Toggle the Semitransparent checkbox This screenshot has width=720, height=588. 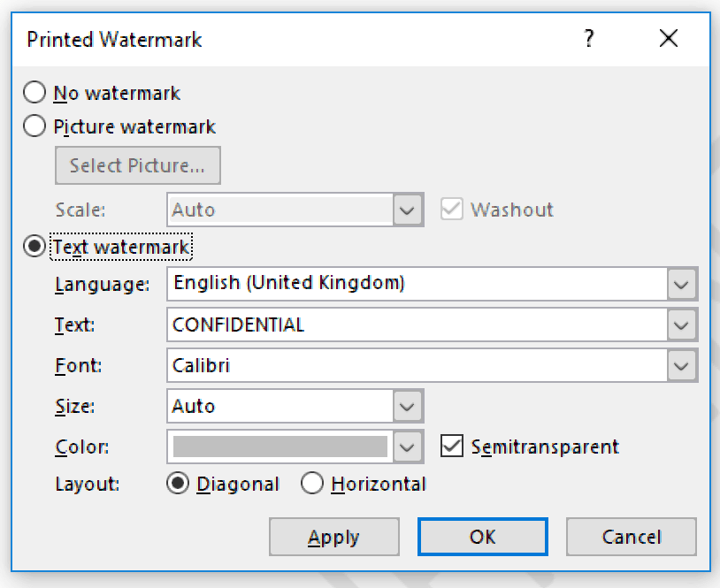(452, 447)
